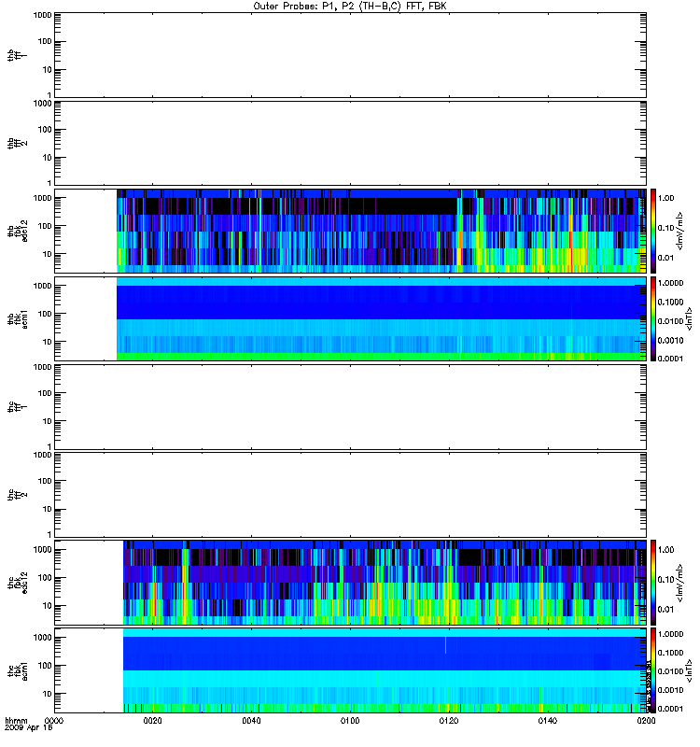Click the '2009 Apr 15' date label
Image resolution: width=700 pixels, height=747 pixels.
pos(29,728)
